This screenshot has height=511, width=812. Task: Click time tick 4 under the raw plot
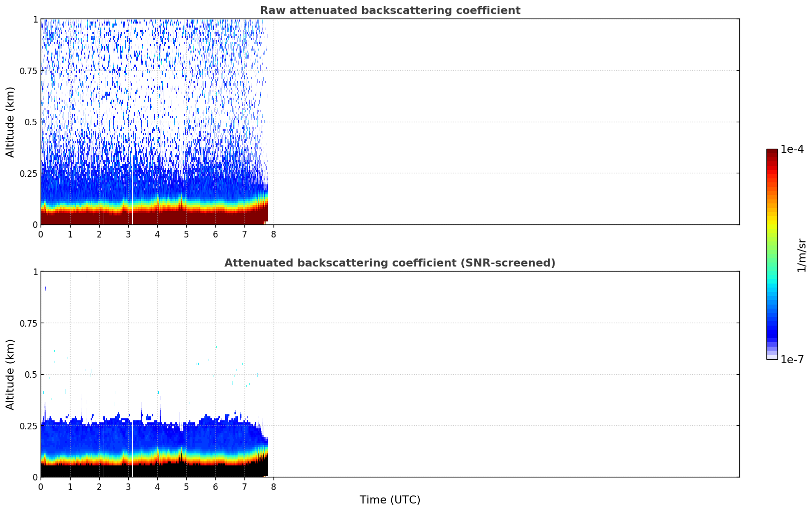pyautogui.click(x=157, y=234)
